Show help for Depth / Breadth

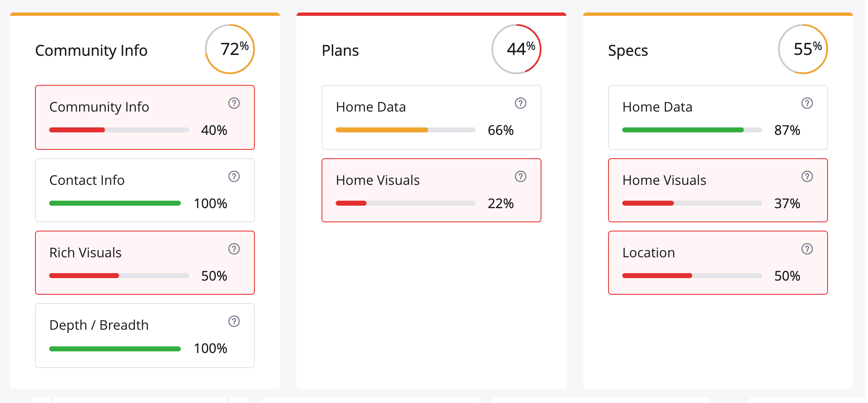[234, 321]
